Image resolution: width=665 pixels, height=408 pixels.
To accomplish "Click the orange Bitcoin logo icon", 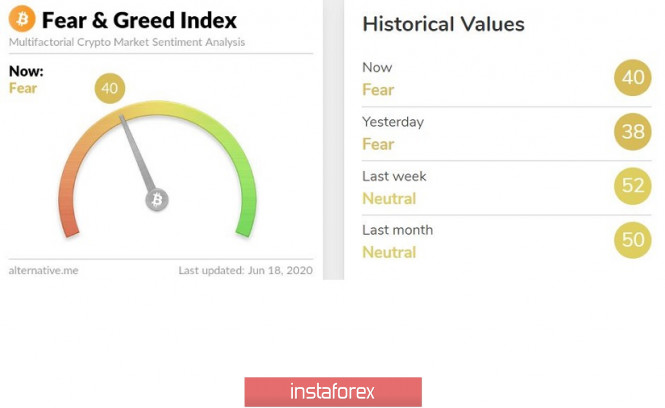I will click(x=22, y=19).
